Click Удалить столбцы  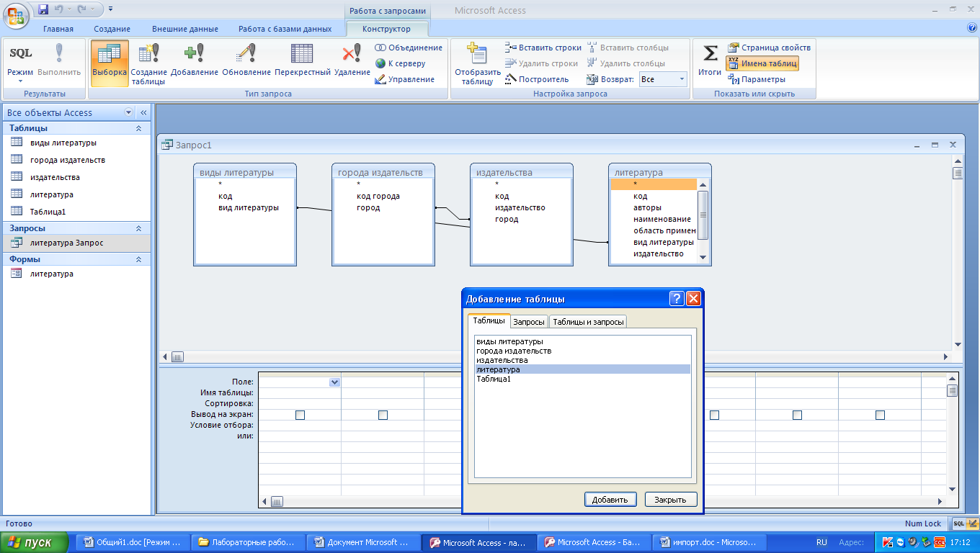coord(626,63)
